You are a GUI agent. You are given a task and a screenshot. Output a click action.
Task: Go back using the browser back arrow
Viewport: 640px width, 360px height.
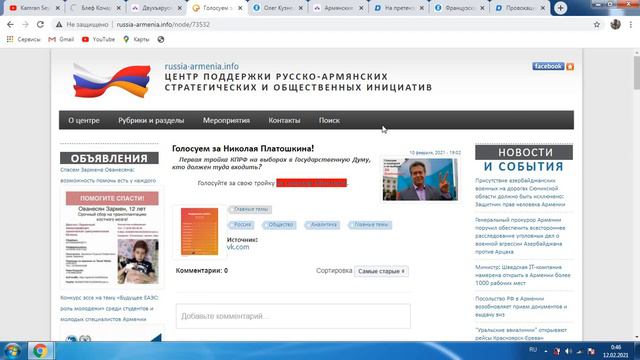(10, 24)
